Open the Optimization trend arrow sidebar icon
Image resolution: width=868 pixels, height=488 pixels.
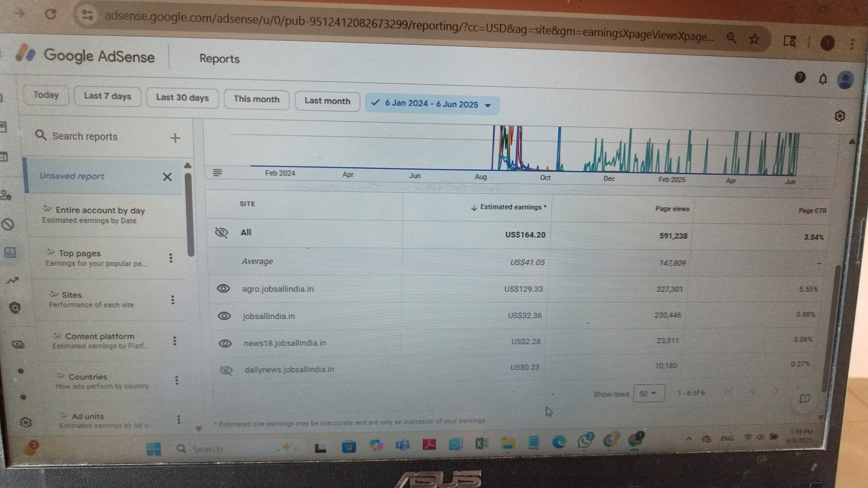(13, 281)
